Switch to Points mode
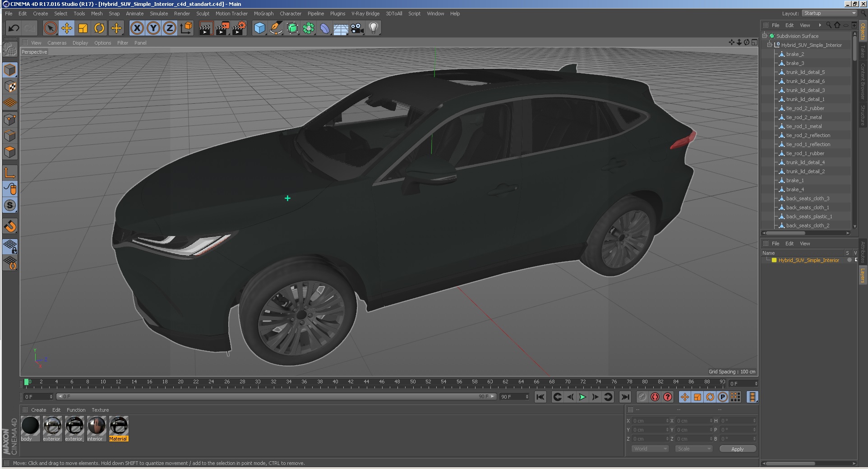The height and width of the screenshot is (469, 868). [x=10, y=120]
